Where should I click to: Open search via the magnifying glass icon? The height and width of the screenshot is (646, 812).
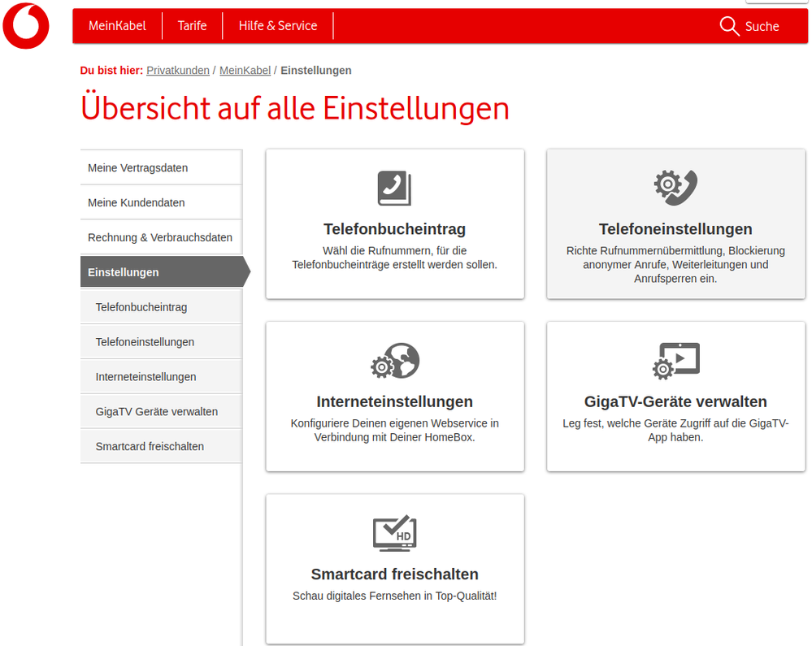tap(729, 26)
